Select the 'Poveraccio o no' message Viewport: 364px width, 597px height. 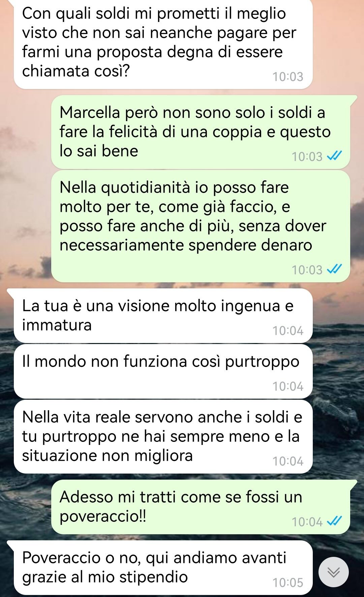(x=163, y=568)
